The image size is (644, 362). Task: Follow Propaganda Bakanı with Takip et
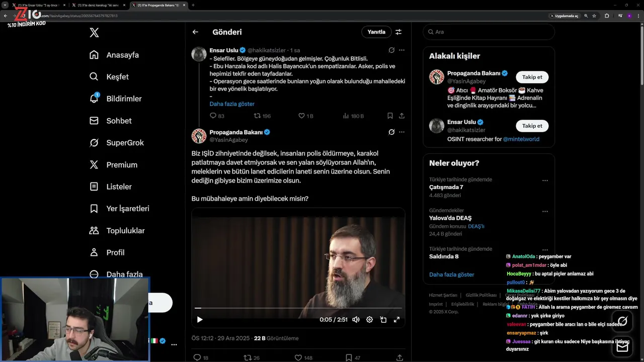tap(532, 77)
